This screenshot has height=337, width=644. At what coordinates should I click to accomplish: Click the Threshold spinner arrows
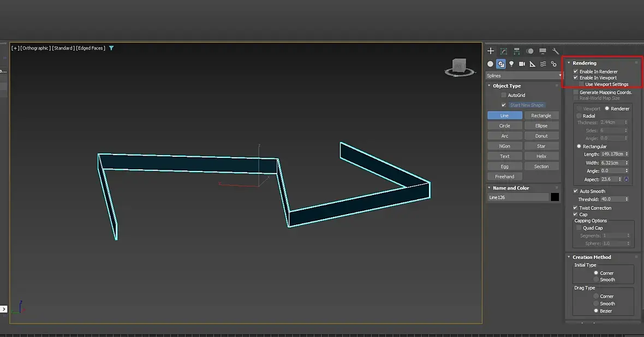point(627,199)
